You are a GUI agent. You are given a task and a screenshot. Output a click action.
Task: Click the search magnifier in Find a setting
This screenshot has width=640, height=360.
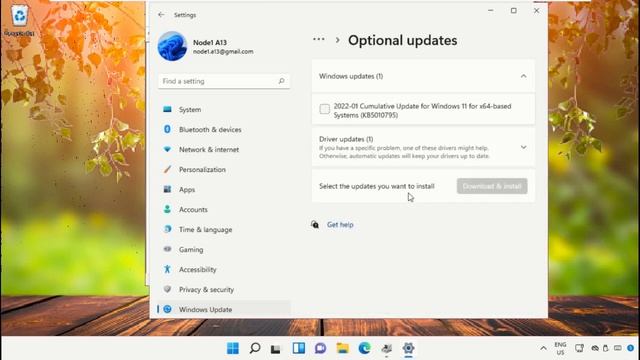point(281,81)
